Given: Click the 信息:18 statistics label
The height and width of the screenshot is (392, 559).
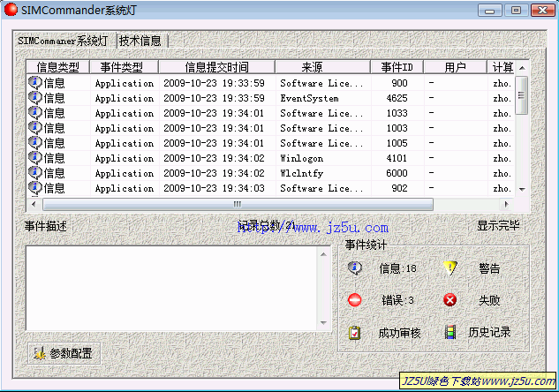Looking at the screenshot, I should (x=398, y=268).
